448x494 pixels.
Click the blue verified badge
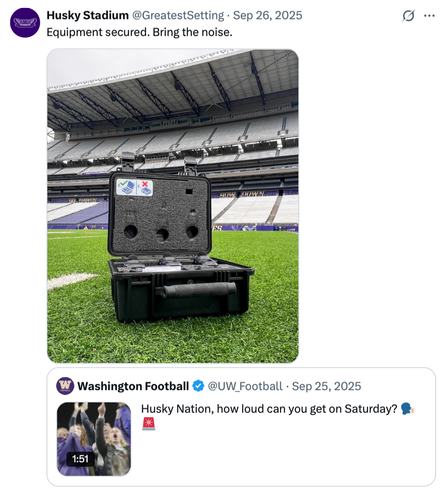coord(198,386)
